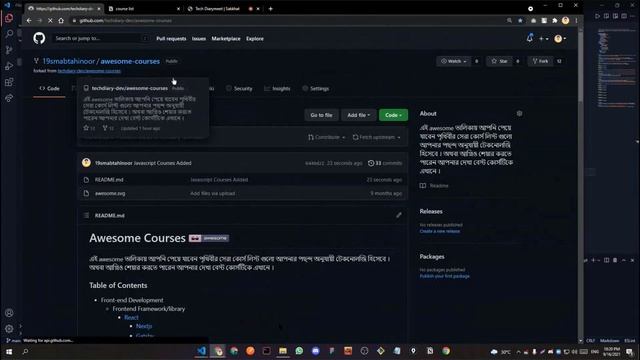
Task: Go back with the browser back arrow
Action: 29,20
